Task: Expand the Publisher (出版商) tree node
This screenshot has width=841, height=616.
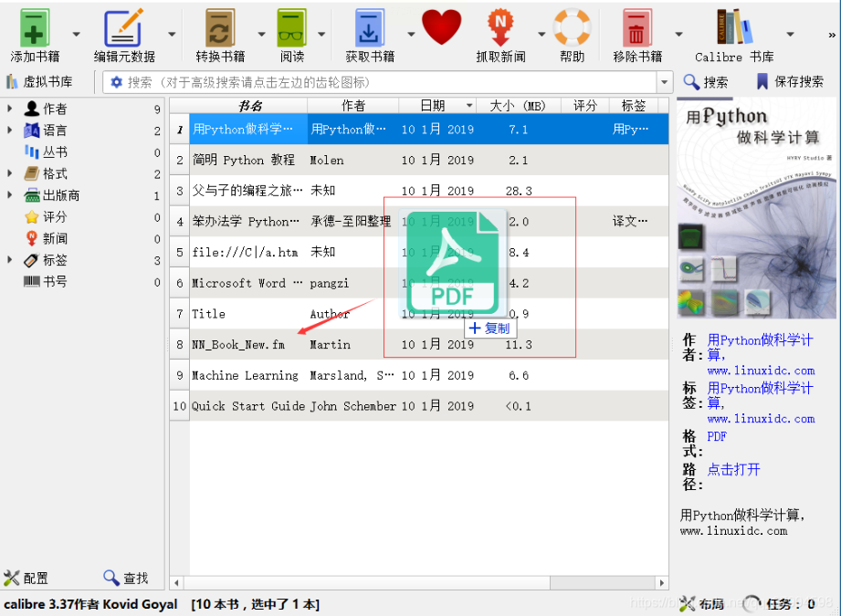Action: point(10,194)
